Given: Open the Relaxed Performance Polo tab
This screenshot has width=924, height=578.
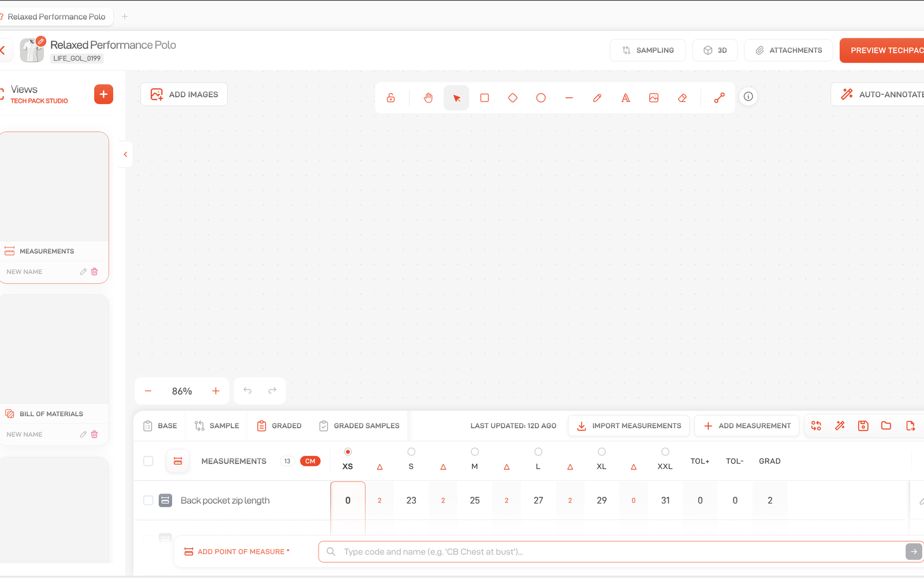Looking at the screenshot, I should (56, 17).
